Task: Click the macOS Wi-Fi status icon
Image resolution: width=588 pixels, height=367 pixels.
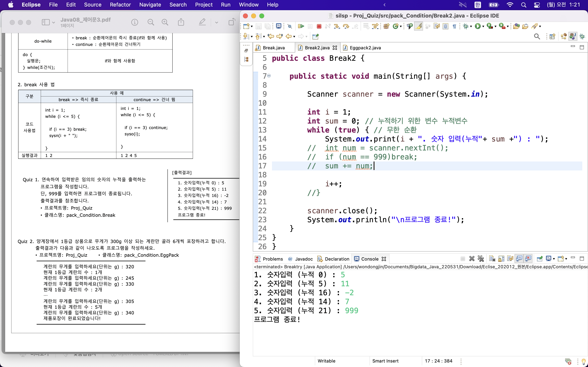Action: click(510, 5)
